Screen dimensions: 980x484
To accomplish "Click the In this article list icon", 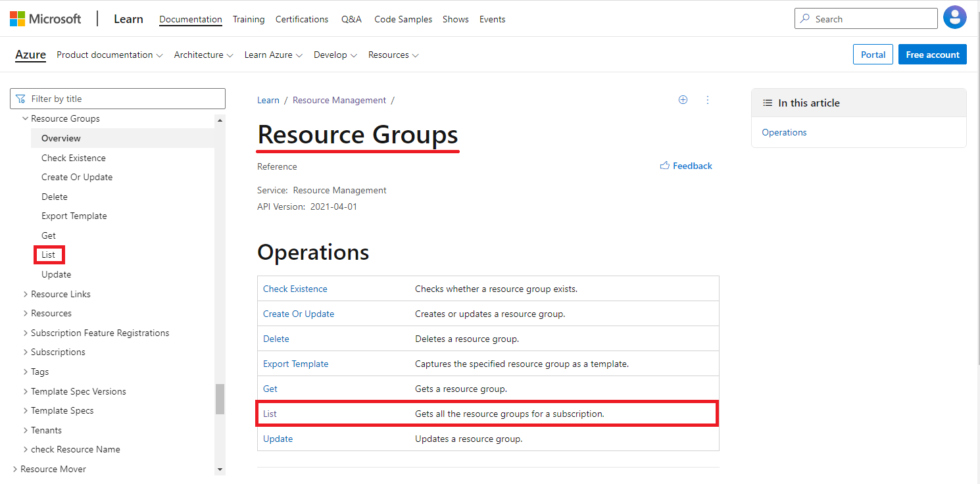I will coord(767,103).
